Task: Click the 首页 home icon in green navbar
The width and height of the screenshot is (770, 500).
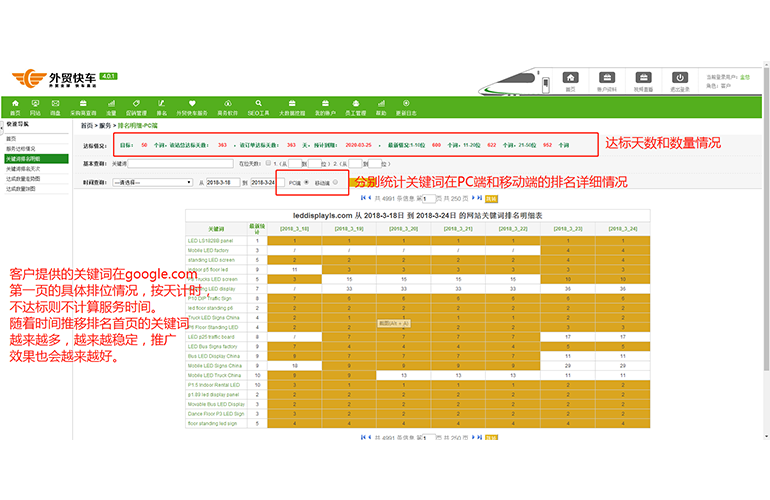Action: tap(14, 106)
